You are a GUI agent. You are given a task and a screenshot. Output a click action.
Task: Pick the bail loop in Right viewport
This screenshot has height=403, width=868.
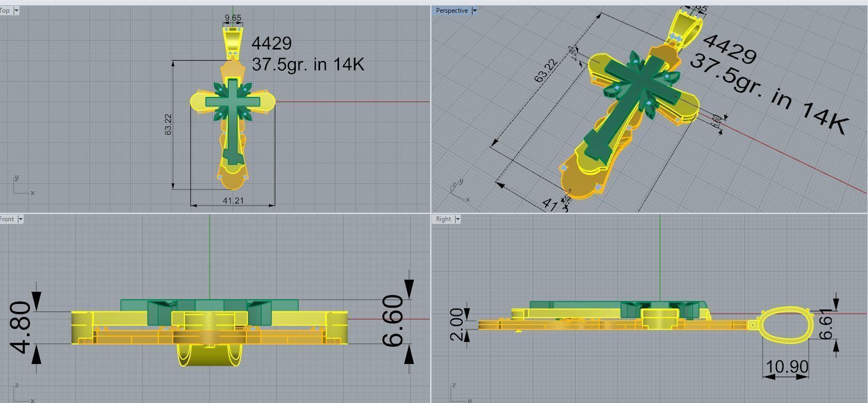(787, 325)
